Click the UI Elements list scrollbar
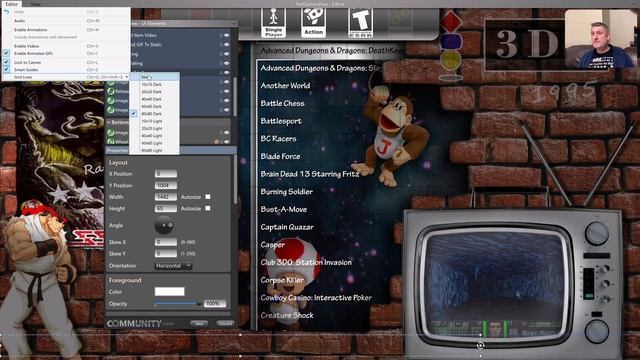The height and width of the screenshot is (360, 640). click(235, 96)
